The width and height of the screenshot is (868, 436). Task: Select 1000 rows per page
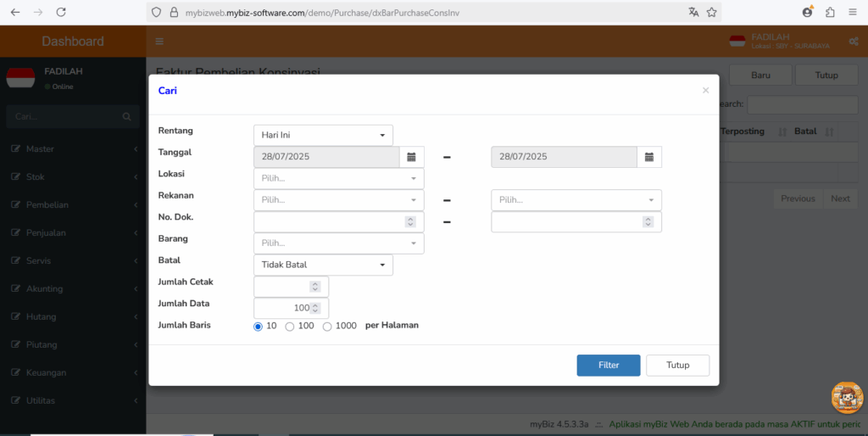327,327
